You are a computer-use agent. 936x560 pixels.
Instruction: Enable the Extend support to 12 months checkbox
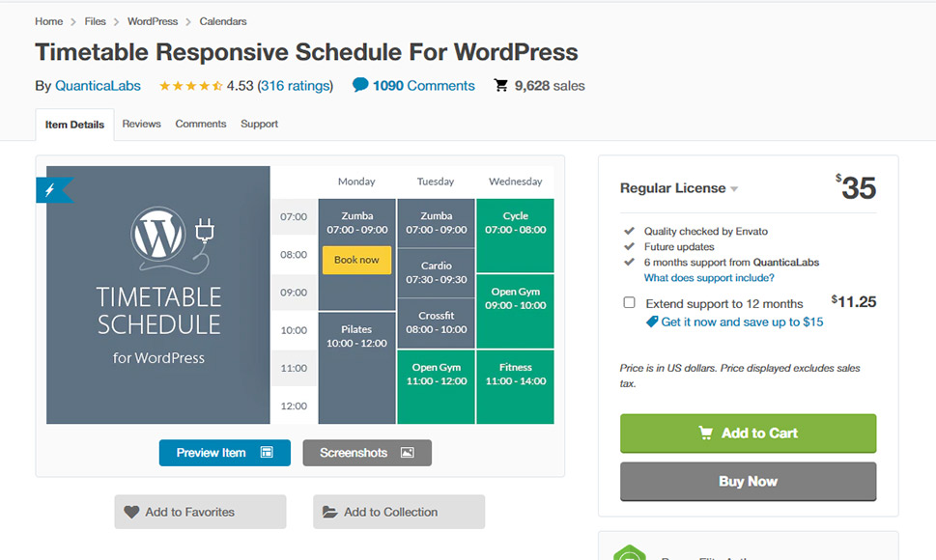coord(629,302)
